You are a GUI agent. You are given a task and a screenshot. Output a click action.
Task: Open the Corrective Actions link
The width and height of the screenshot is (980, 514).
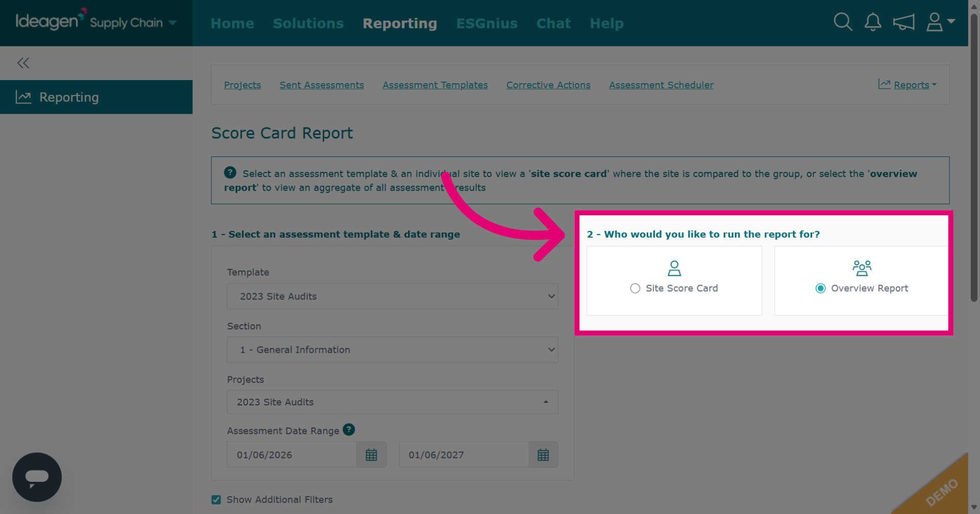pyautogui.click(x=548, y=85)
